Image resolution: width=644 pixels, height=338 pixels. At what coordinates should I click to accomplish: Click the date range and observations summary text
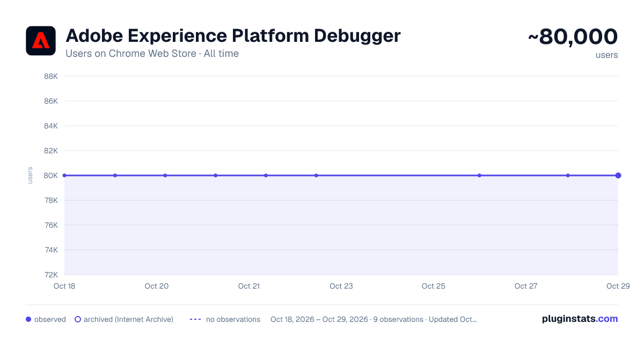(x=374, y=319)
